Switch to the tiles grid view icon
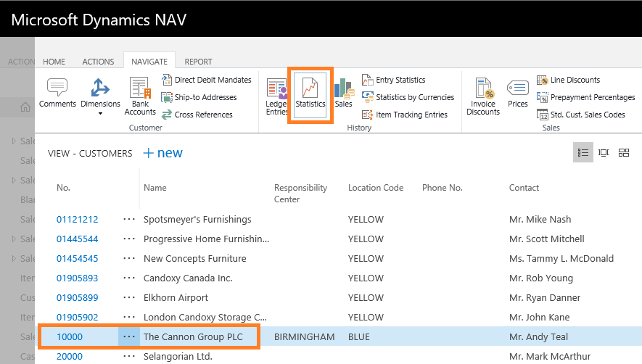The image size is (642, 364). tap(624, 153)
